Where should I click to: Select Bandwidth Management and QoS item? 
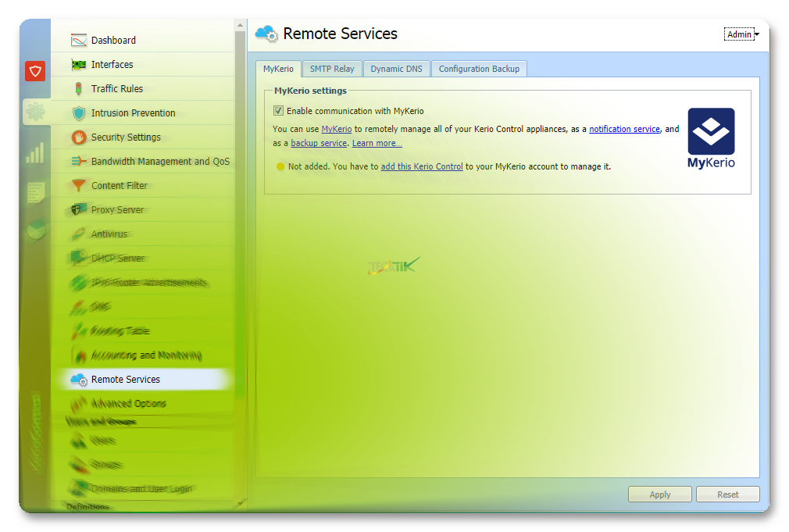[160, 162]
